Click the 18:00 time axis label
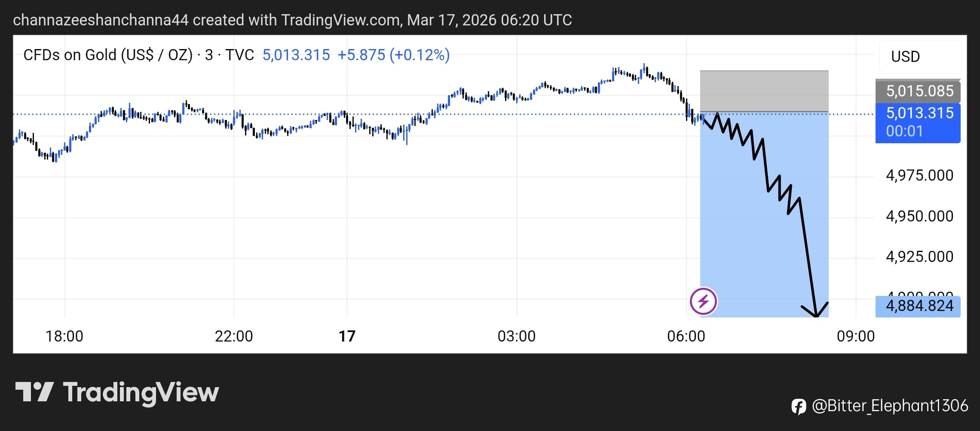This screenshot has height=431, width=980. 64,336
